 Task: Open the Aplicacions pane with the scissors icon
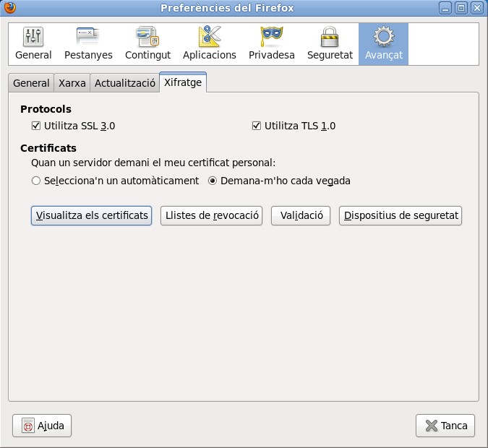[x=210, y=44]
